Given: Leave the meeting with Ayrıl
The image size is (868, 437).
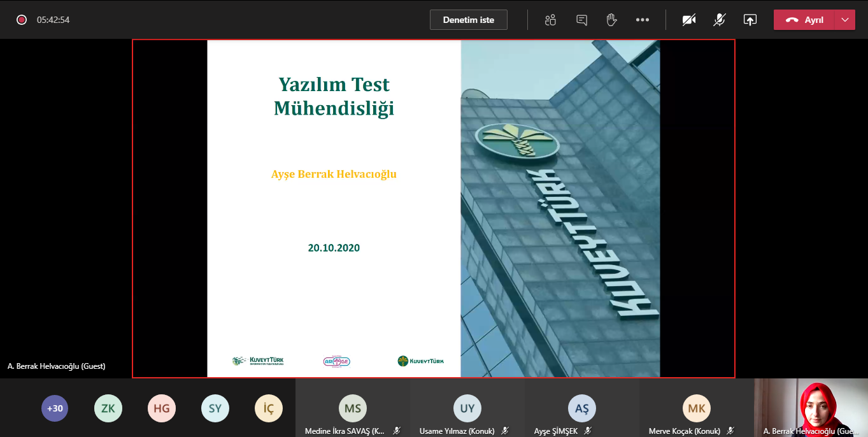Looking at the screenshot, I should [804, 20].
